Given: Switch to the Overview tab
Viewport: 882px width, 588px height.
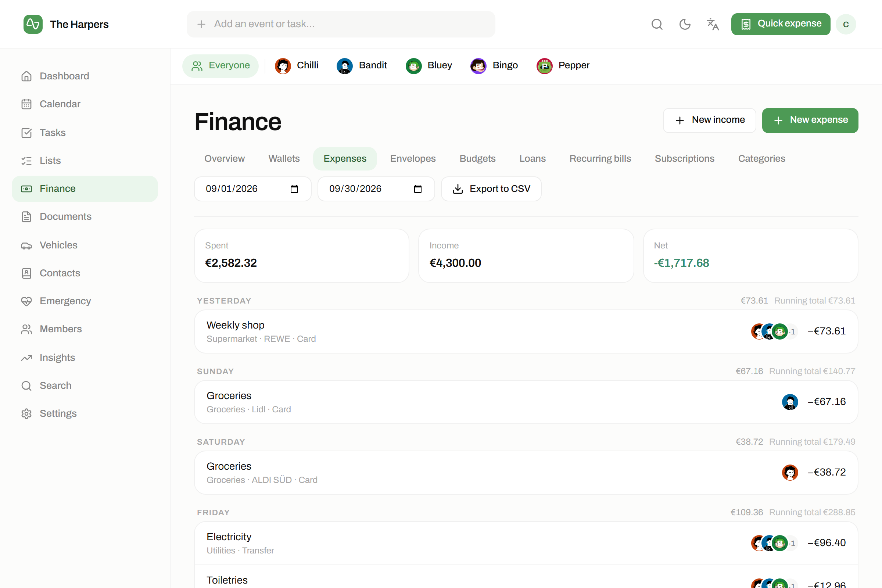Looking at the screenshot, I should tap(224, 159).
